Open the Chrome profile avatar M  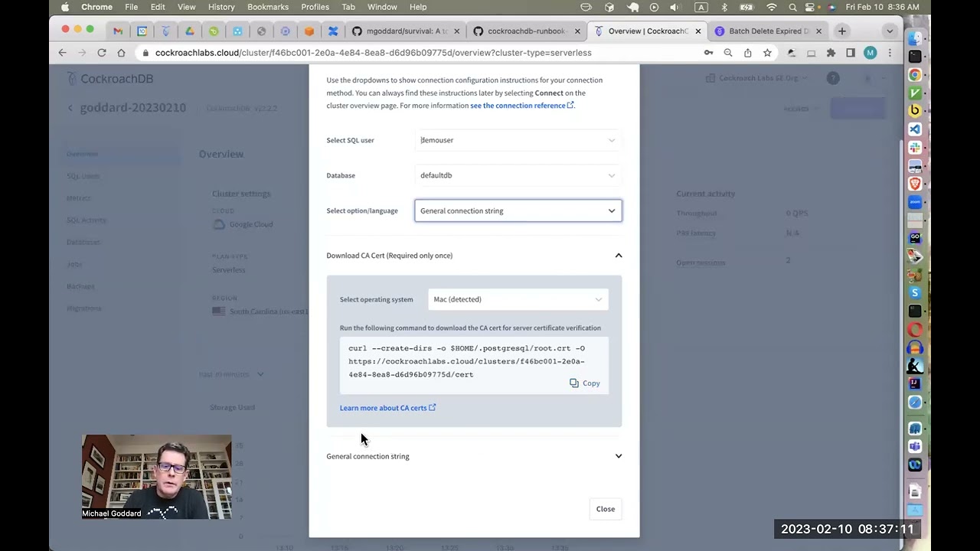[870, 53]
